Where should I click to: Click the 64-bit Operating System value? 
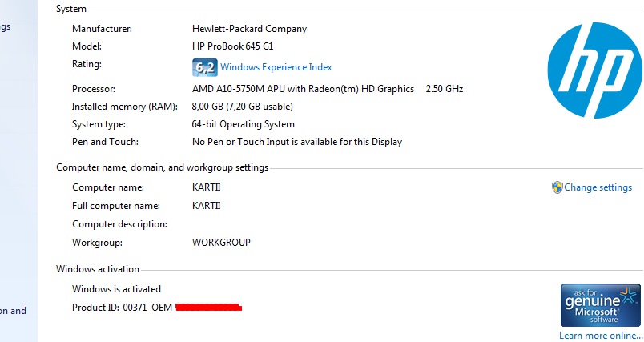coord(244,124)
